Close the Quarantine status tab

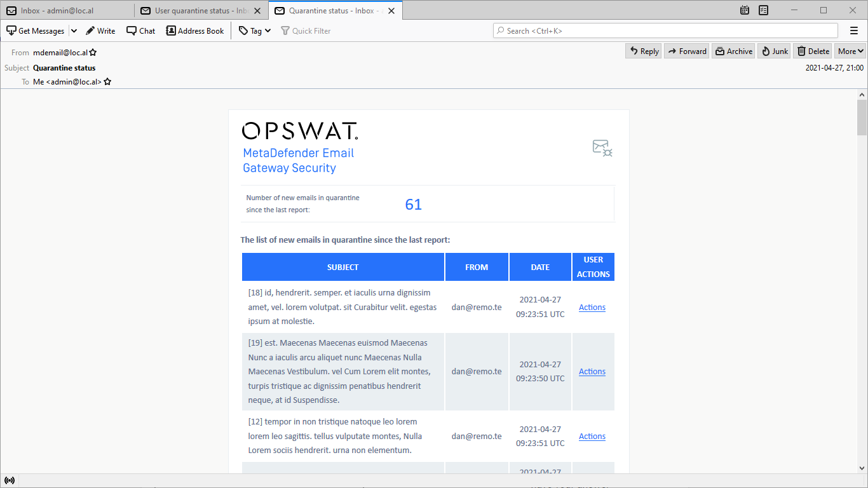pyautogui.click(x=391, y=11)
